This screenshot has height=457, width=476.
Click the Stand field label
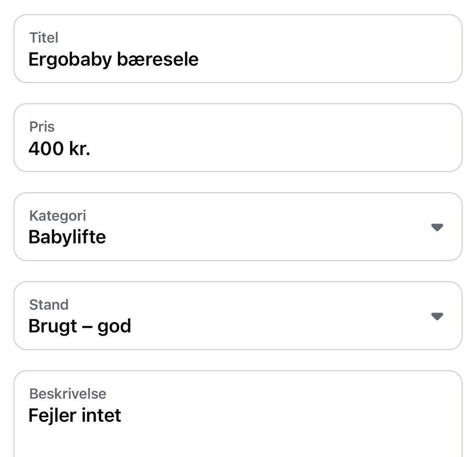(49, 305)
